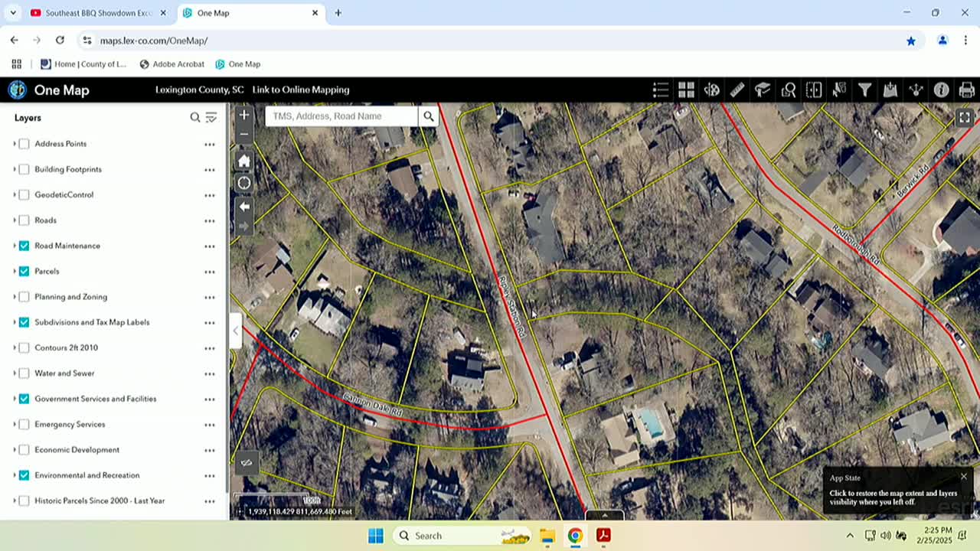Activate the Select features tool

click(x=839, y=90)
